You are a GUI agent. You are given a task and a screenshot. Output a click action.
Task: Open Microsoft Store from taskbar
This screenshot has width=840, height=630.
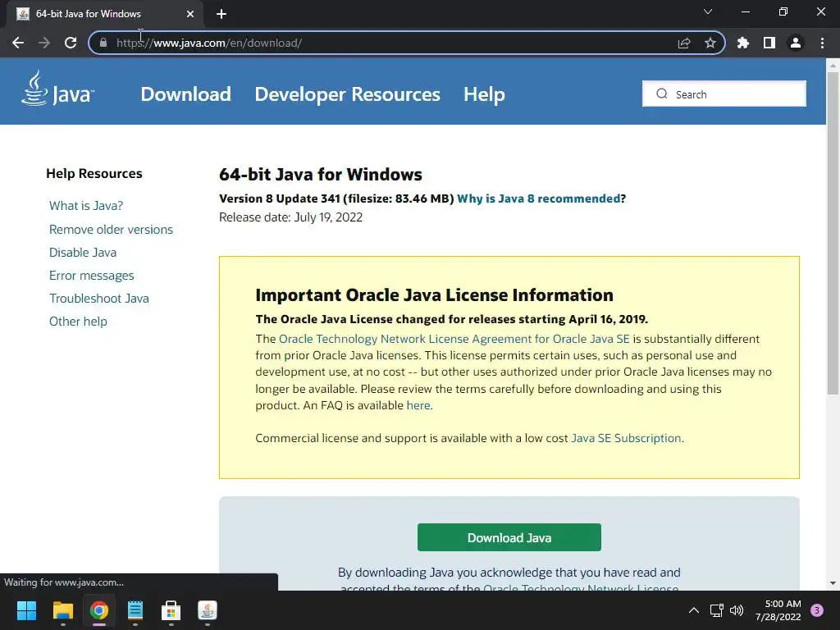[x=171, y=610]
